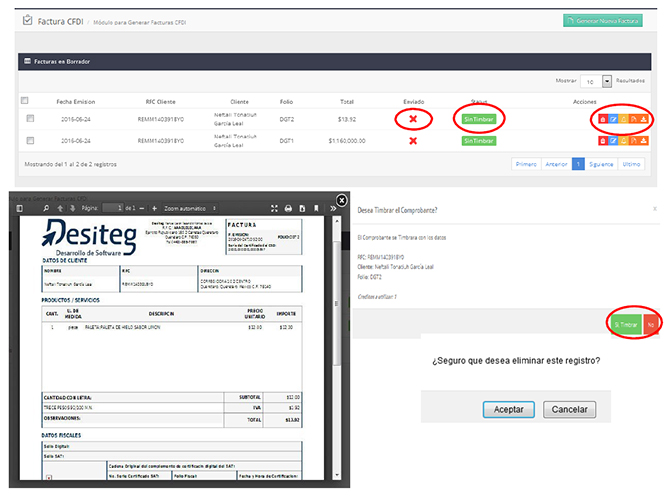The width and height of the screenshot is (666, 498).
Task: Click Sin Timbrar status for DGT2
Action: pyautogui.click(x=479, y=119)
